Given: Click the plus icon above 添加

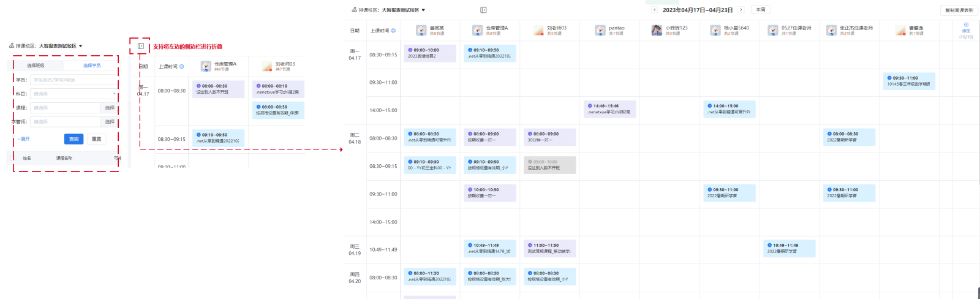Looking at the screenshot, I should click(966, 25).
